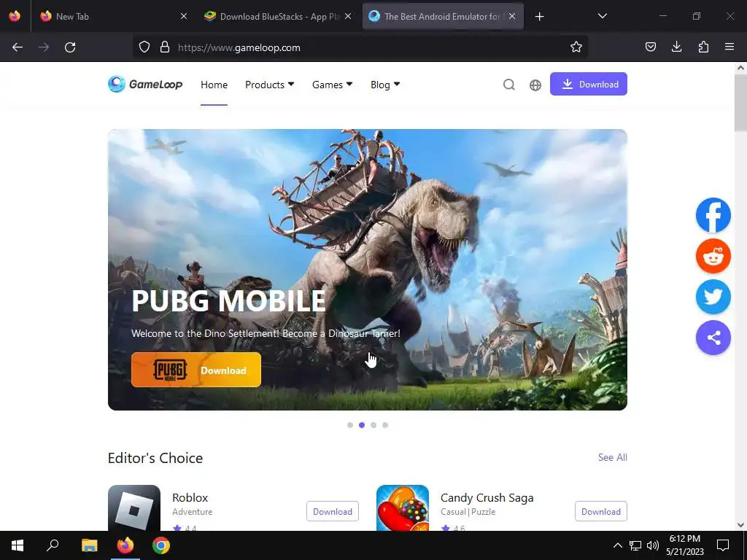Screen dimensions: 747x560
Task: Share page on Reddit
Action: [x=713, y=256]
